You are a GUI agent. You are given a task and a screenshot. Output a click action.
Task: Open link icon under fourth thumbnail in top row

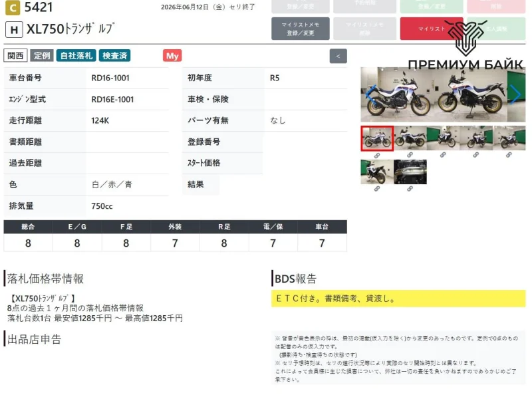pos(475,155)
